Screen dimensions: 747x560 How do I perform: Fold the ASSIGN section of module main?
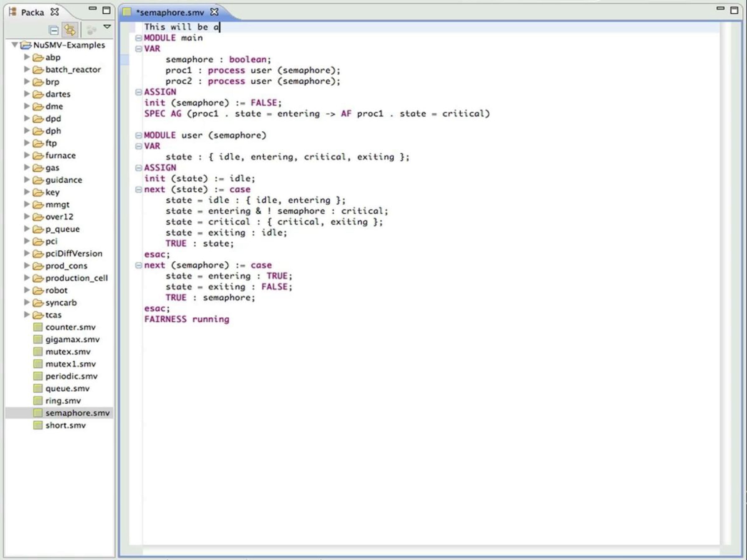coord(139,92)
